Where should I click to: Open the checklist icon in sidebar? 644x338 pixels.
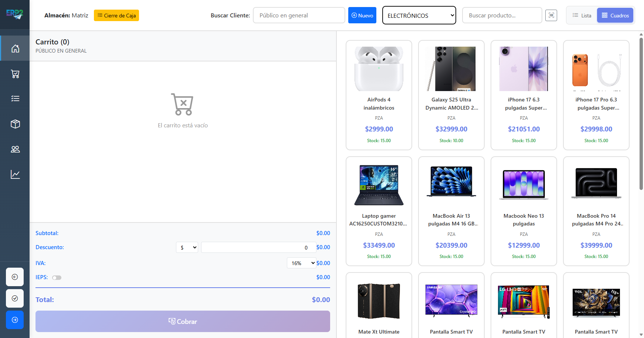pos(15,98)
